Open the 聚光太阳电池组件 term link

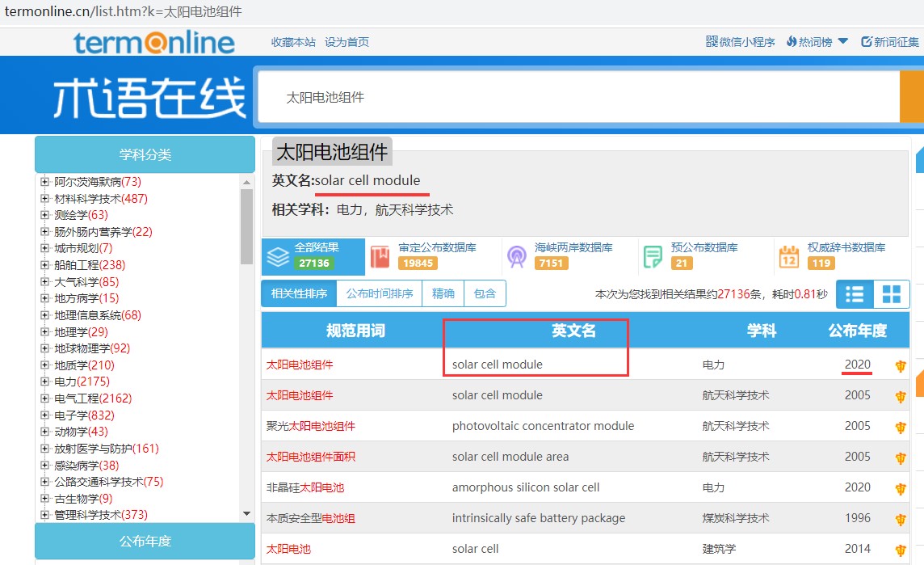pyautogui.click(x=310, y=426)
